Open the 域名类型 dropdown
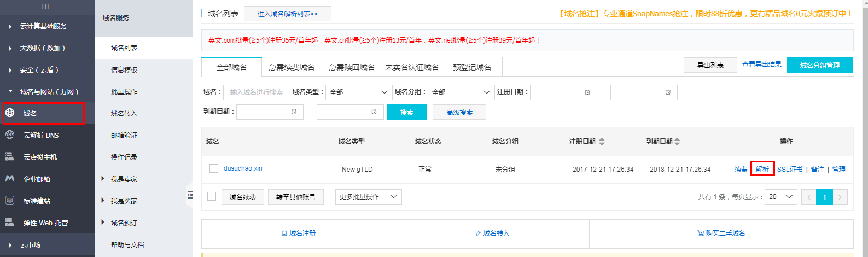Image resolution: width=868 pixels, height=257 pixels. pyautogui.click(x=359, y=92)
